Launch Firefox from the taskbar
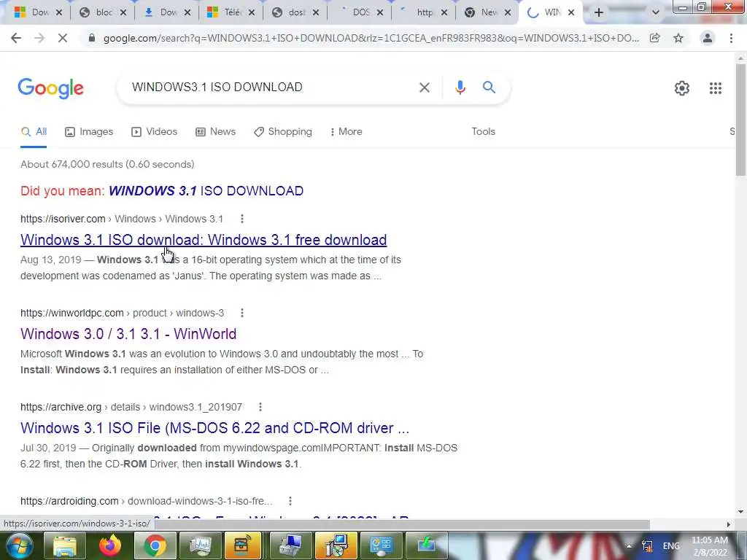Viewport: 747px width, 560px height. click(110, 546)
